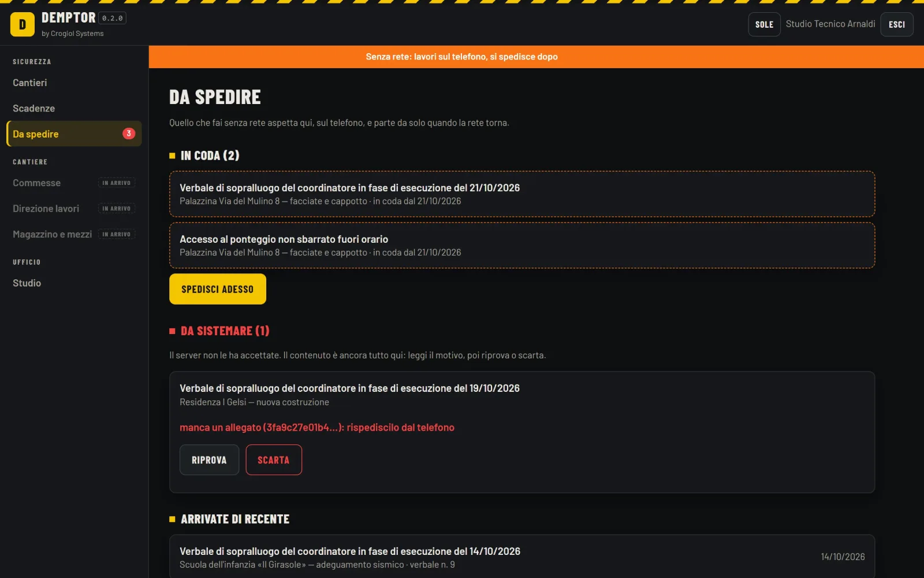Viewport: 924px width, 578px height.
Task: Click the red manca un allegato error
Action: pos(317,427)
